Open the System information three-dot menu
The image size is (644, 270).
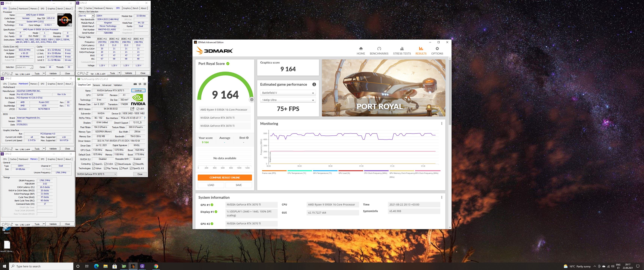[441, 197]
